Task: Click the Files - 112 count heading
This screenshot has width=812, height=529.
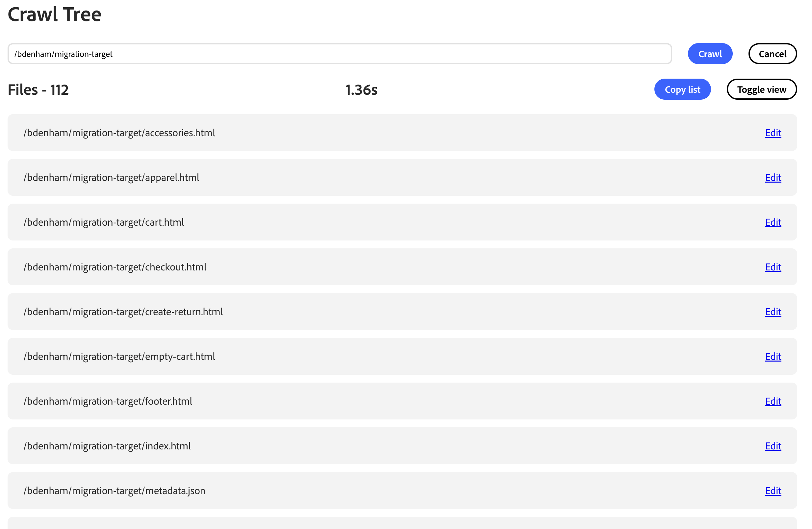Action: (x=38, y=90)
